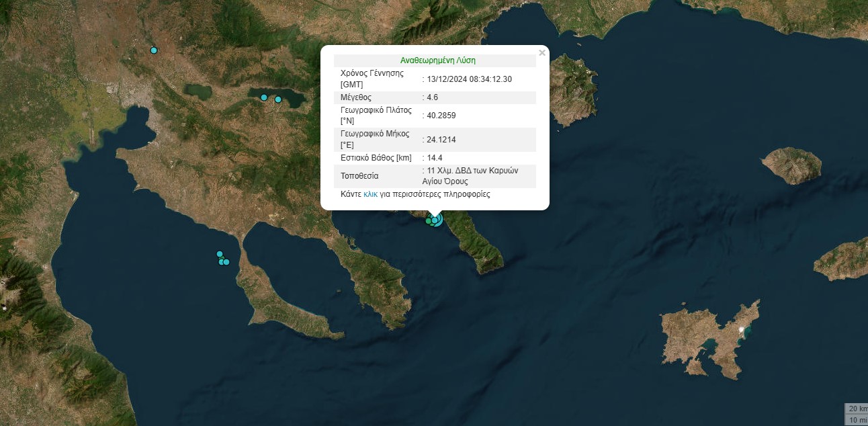Click the 'Αναθεωρημένη Λύση' popup header
Viewport: 868px width, 426px height.
[x=437, y=60]
